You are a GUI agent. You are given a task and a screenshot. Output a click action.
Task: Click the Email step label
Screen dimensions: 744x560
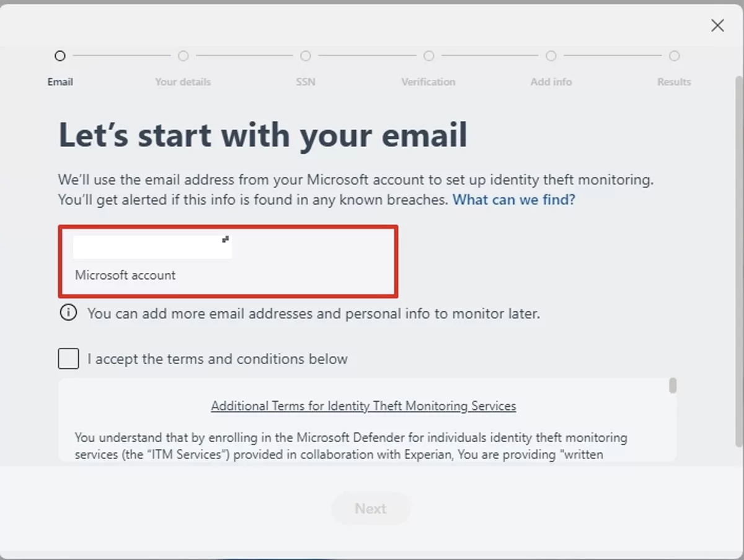tap(60, 82)
